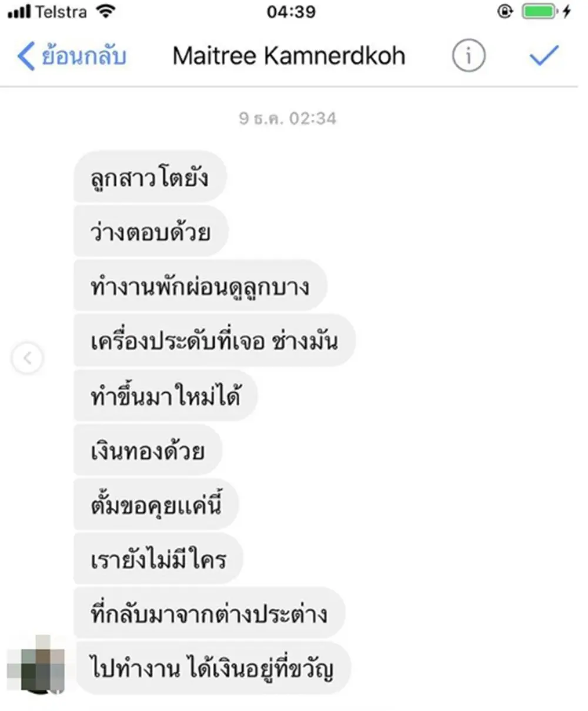Tap the rotation lock status icon
Screen dimensions: 588x711
[x=505, y=12]
